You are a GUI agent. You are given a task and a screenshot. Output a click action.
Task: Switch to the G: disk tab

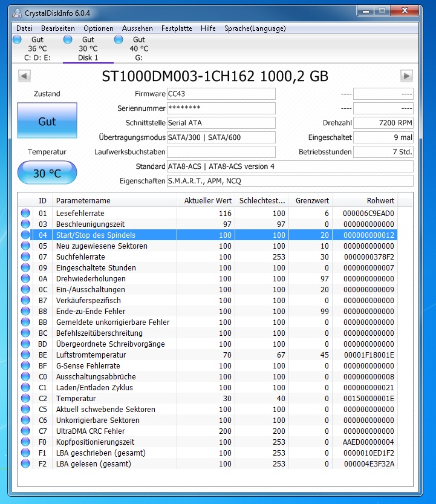click(x=139, y=49)
